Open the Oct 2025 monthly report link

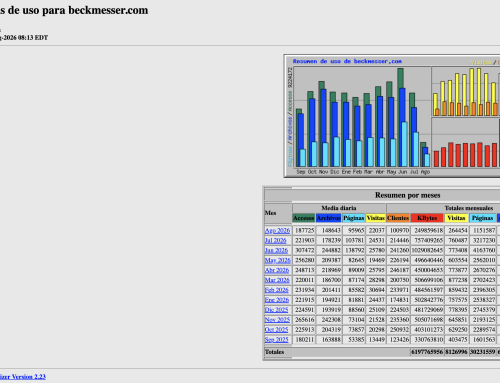coord(276,330)
